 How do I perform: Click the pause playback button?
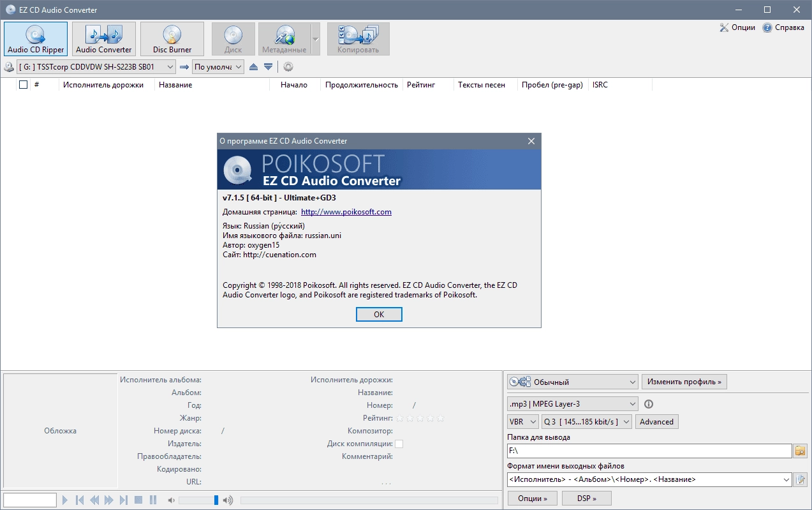153,500
